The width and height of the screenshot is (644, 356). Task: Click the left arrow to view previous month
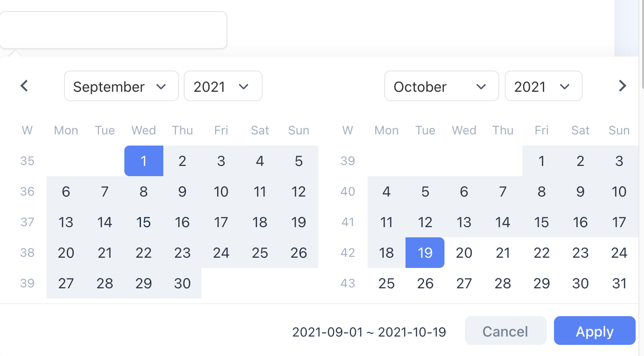pos(24,86)
